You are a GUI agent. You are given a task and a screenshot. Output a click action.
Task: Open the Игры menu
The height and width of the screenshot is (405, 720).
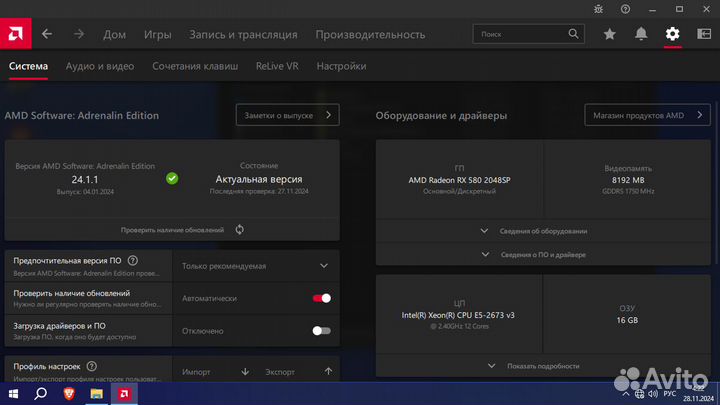pyautogui.click(x=158, y=34)
